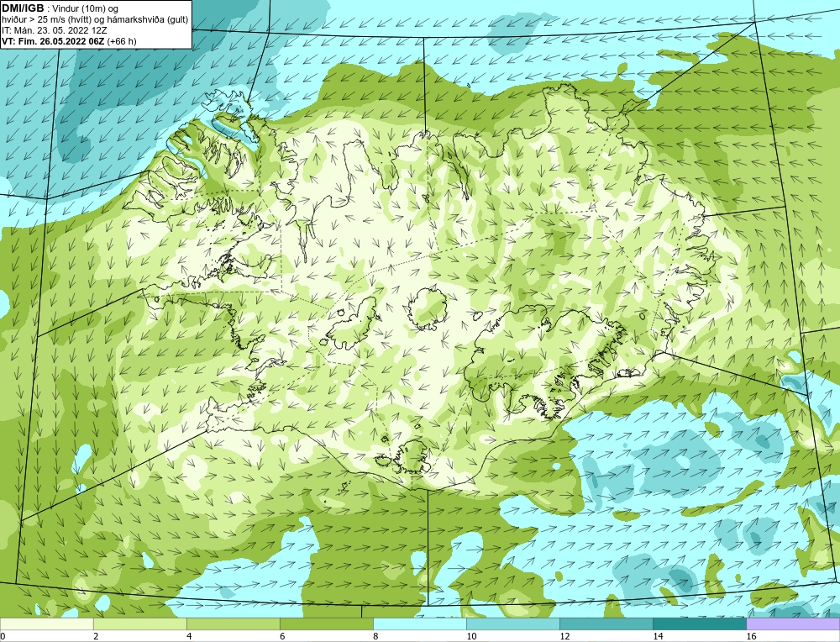Screen dimensions: 840x642
Task: Click the legend label '2'
Action: [96, 636]
